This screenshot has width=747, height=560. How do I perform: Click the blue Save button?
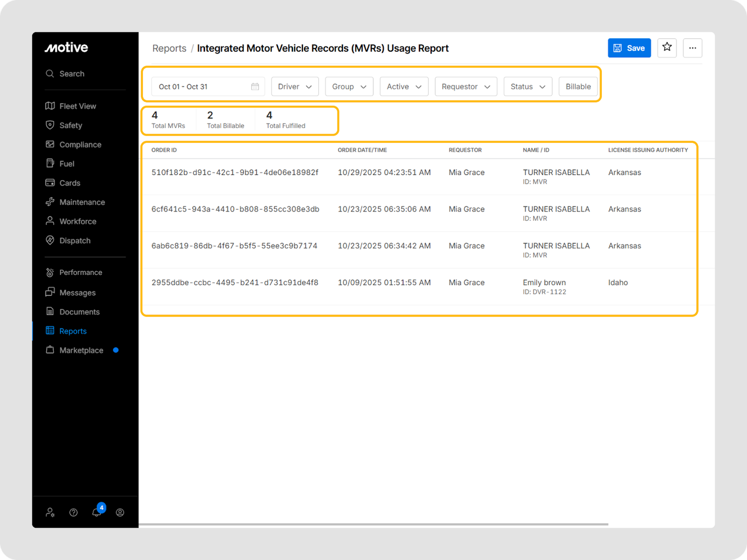(x=629, y=48)
